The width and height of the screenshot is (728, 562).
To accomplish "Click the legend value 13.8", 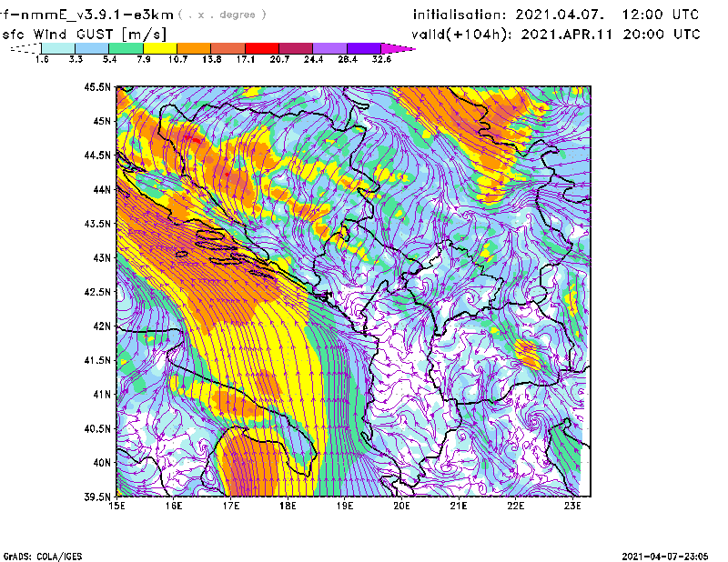I will point(212,59).
